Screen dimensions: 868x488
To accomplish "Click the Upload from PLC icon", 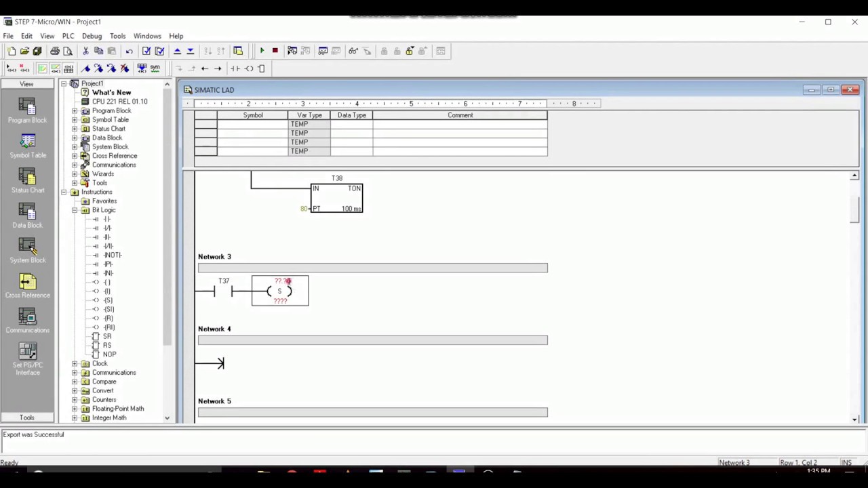I will tap(177, 51).
